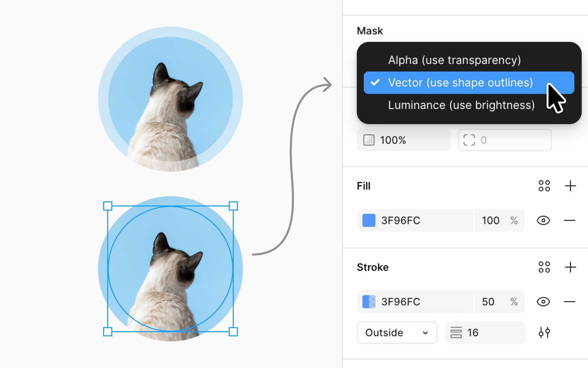Click the opacity icon beside 100%

pyautogui.click(x=369, y=140)
